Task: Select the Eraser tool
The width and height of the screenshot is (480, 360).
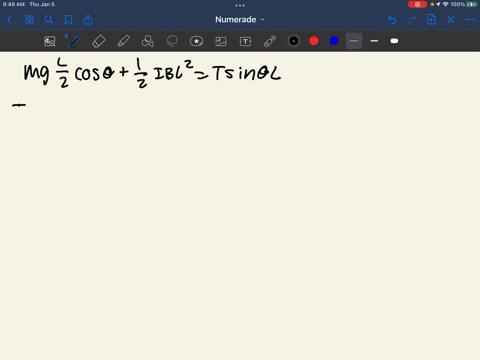Action: point(99,41)
